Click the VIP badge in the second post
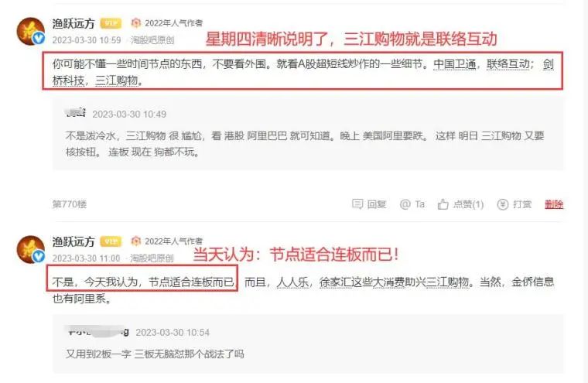The image size is (588, 383). click(x=111, y=241)
